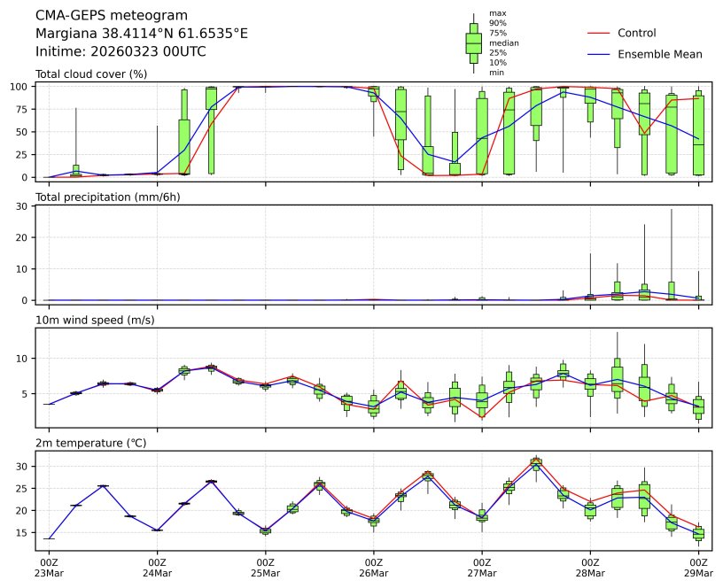Click the 00Z 25Mar time axis label
Screen dimensions: 723x588
[x=266, y=568]
